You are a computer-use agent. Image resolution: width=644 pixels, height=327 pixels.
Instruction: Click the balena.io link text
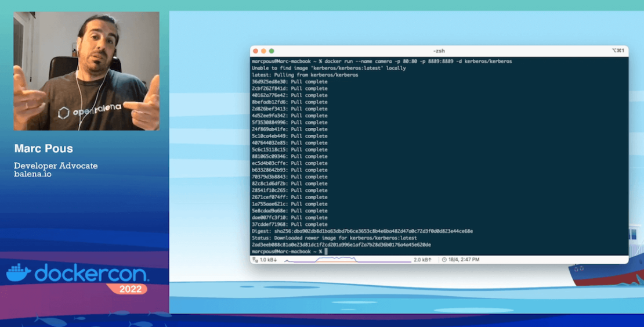coord(32,174)
